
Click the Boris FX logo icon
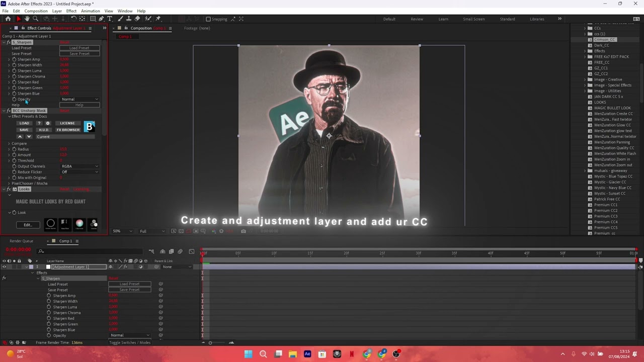(89, 127)
